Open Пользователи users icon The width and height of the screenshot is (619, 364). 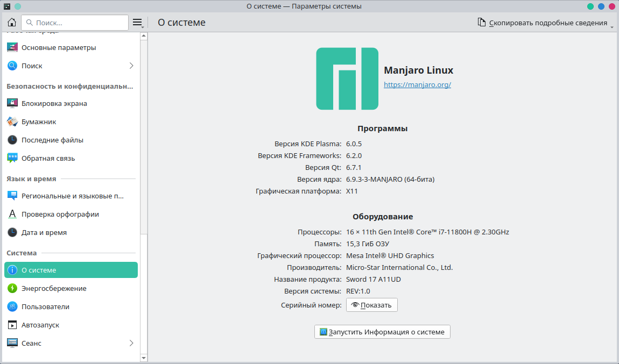12,306
